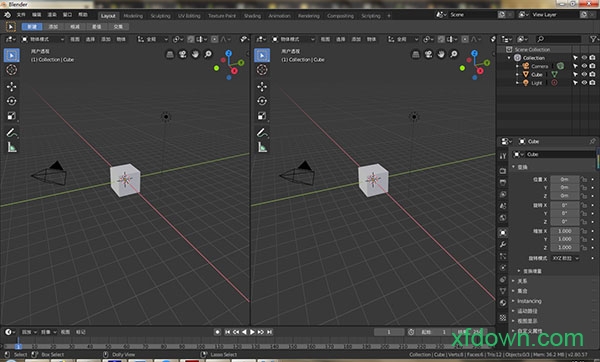Open object mode dropdown in left viewport
Viewport: 600px width, 362px height.
click(x=43, y=39)
